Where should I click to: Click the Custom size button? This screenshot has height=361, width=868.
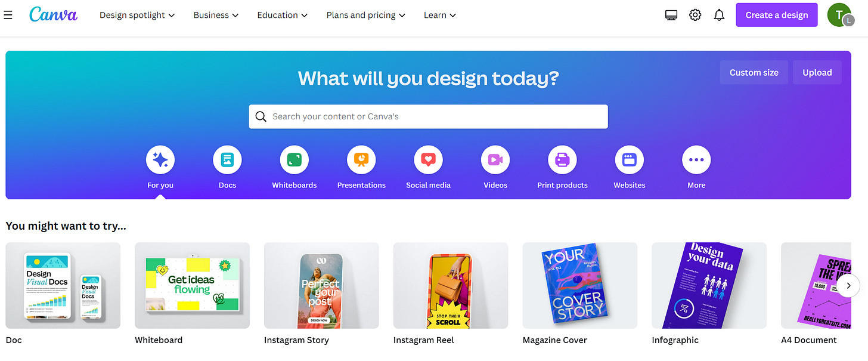(754, 72)
